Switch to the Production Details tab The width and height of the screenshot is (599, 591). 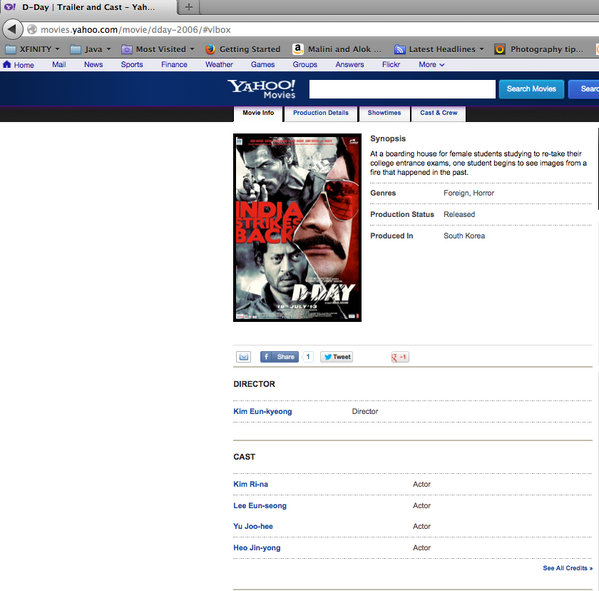coord(321,113)
